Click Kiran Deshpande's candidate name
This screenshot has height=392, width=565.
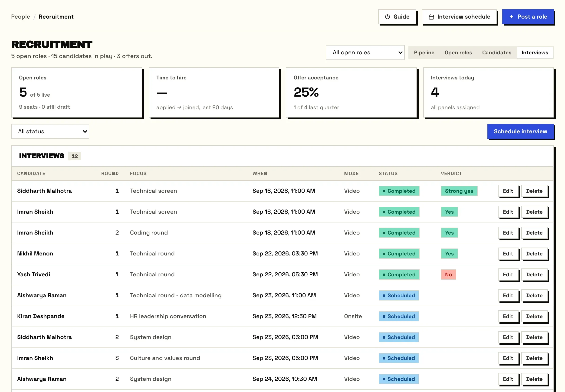(41, 316)
